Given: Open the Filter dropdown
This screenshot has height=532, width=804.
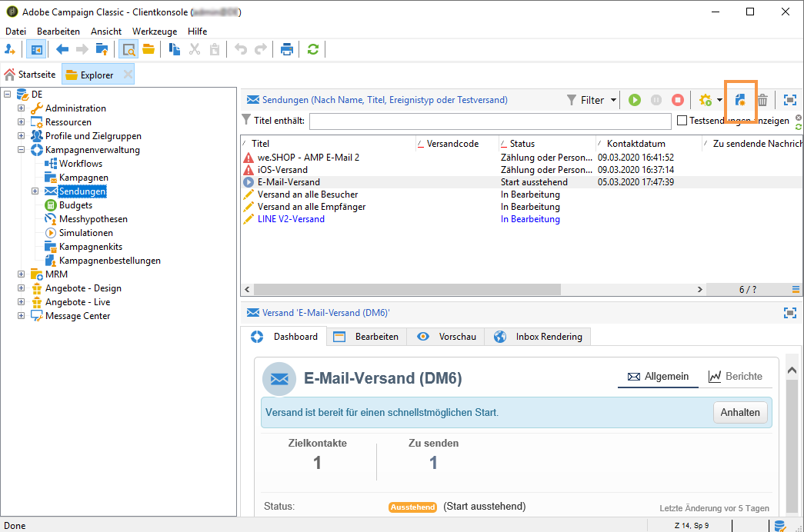Looking at the screenshot, I should [592, 100].
